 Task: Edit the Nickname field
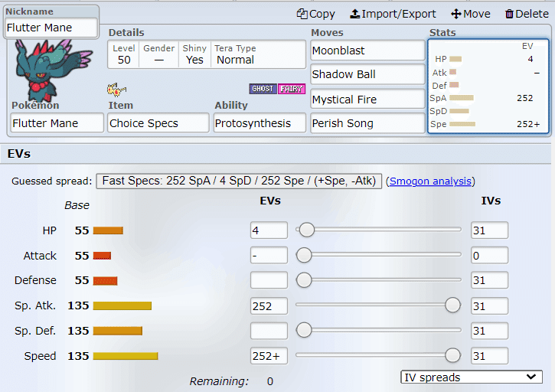click(x=51, y=28)
